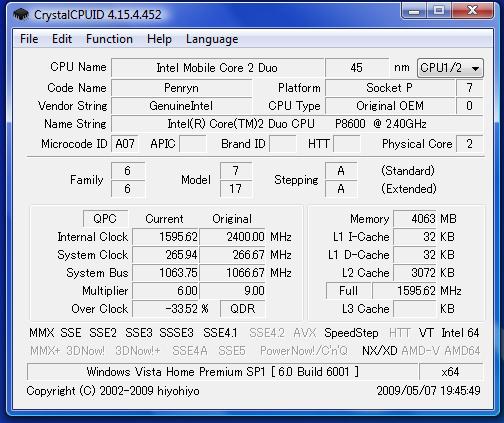Click the CPU Name field Intel Mobile Core 2 Duo

217,68
